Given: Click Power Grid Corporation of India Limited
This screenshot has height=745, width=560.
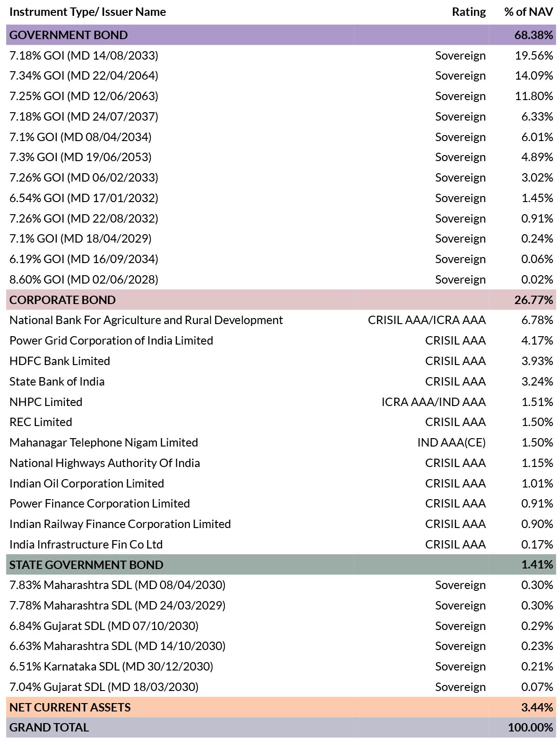Looking at the screenshot, I should click(111, 341).
